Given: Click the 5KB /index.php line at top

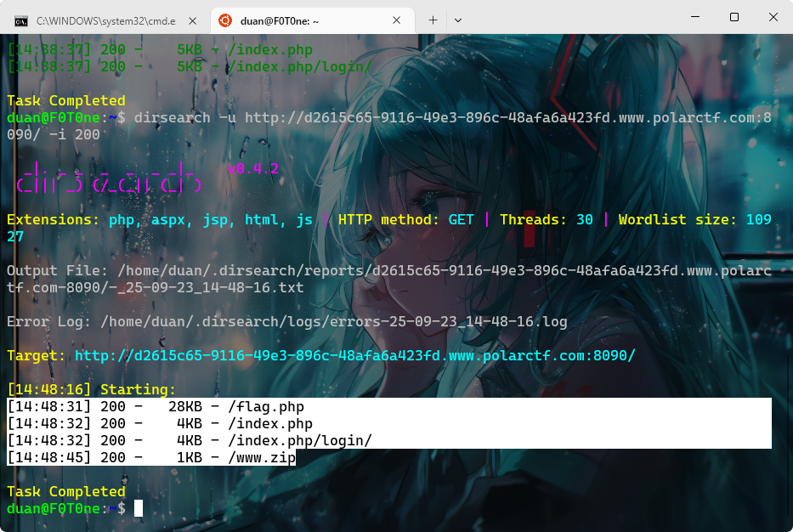Looking at the screenshot, I should pyautogui.click(x=160, y=49).
